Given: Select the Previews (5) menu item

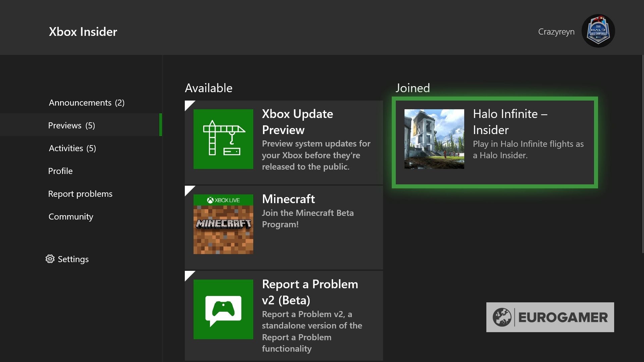Looking at the screenshot, I should (x=81, y=125).
